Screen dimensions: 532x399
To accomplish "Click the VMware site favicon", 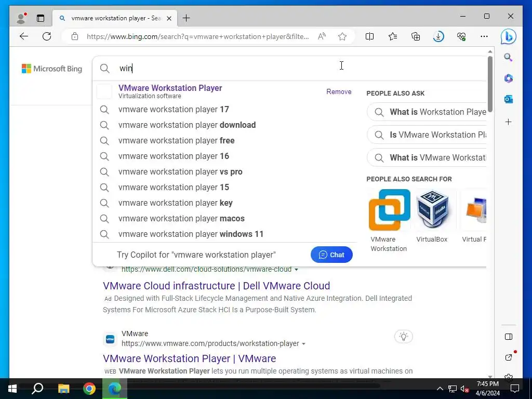I will coord(110,339).
